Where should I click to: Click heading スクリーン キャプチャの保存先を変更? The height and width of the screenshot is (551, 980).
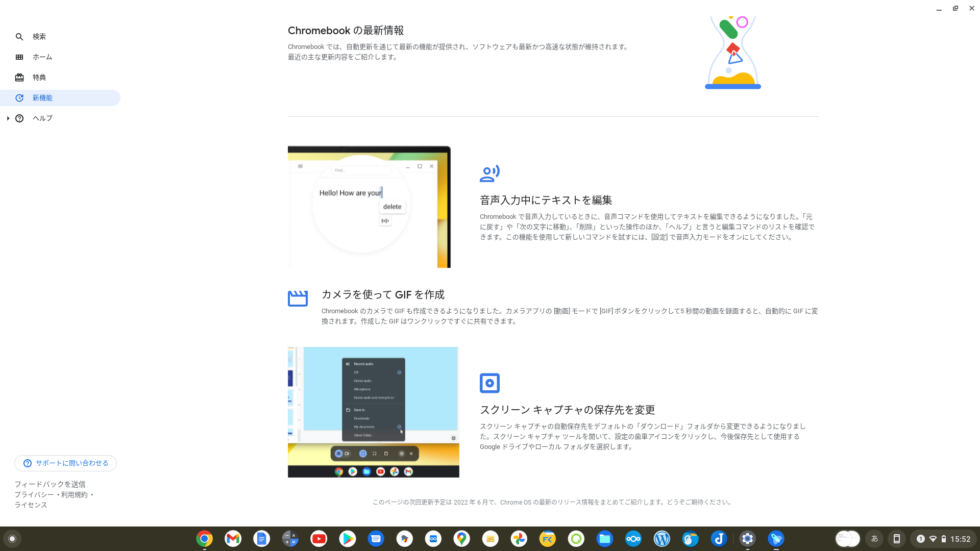point(567,410)
